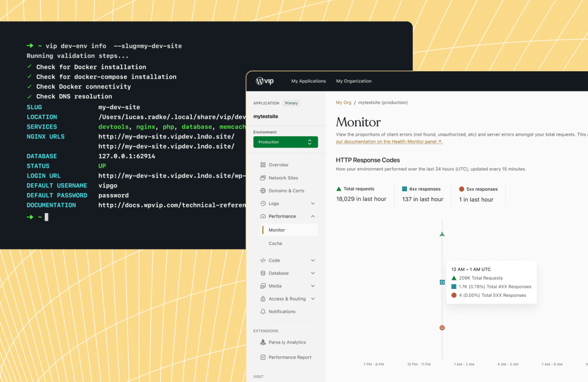Click the mytestsite application name
The height and width of the screenshot is (382, 588).
click(x=265, y=117)
